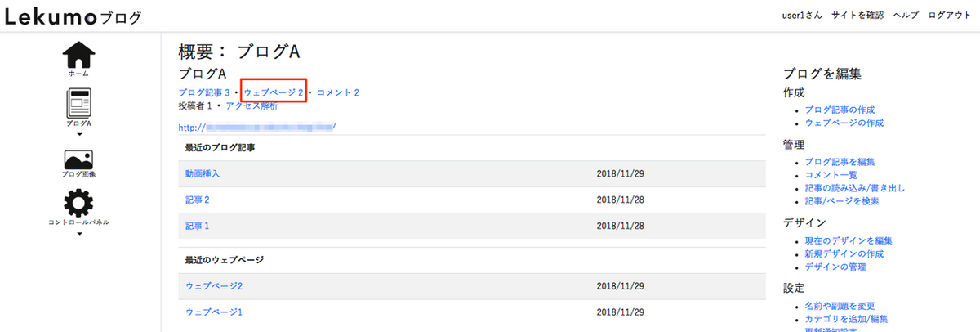Open the コントロールパネル gear icon

point(79,203)
